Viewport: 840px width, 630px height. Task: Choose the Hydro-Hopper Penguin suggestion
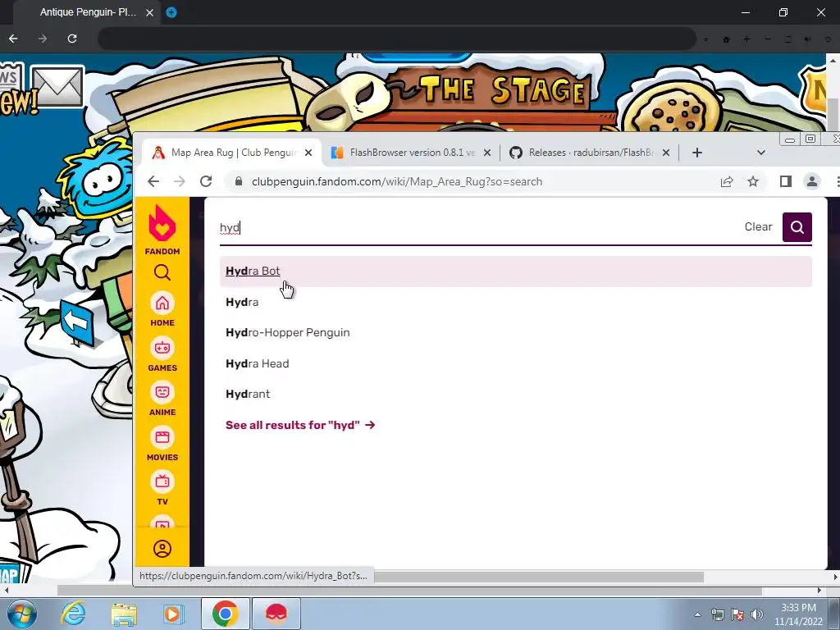coord(515,333)
